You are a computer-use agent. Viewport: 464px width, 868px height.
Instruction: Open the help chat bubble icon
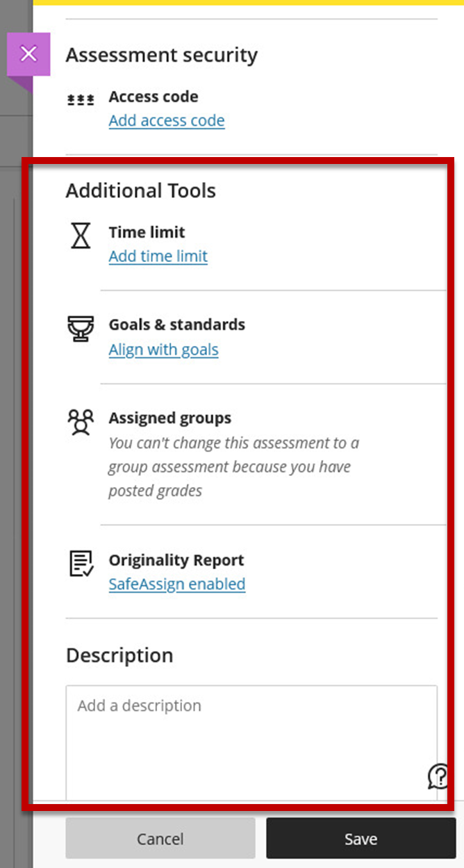[438, 776]
